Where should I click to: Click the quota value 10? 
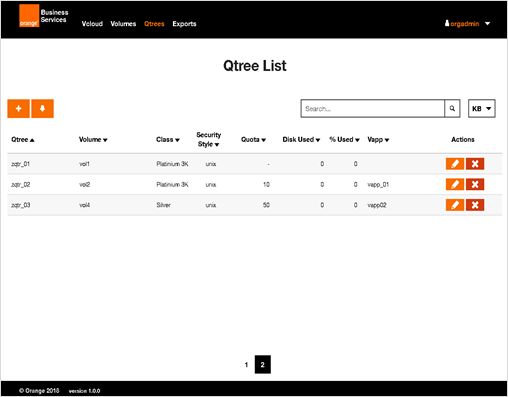click(x=266, y=184)
